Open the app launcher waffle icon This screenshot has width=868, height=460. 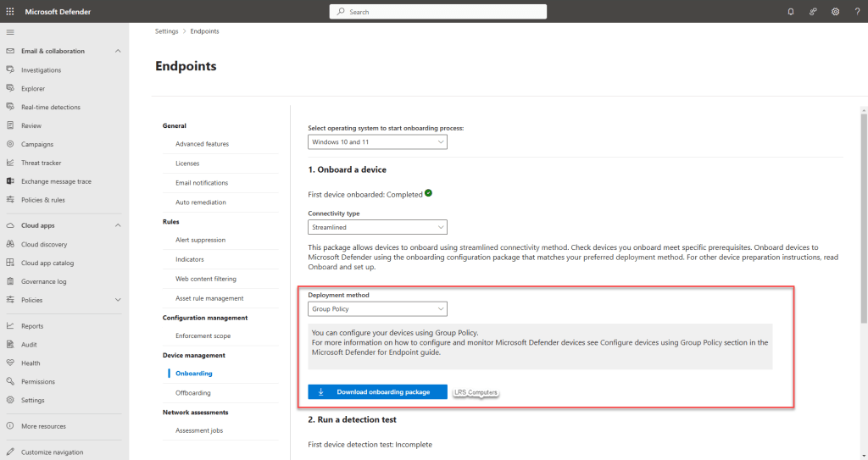point(10,12)
